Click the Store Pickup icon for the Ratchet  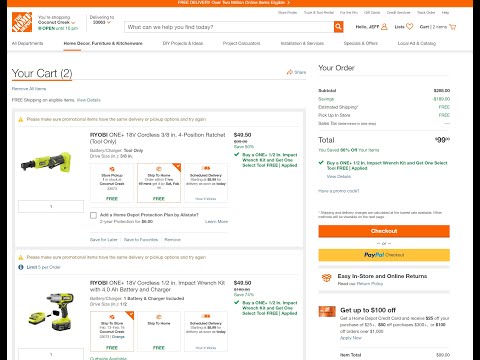tap(112, 169)
